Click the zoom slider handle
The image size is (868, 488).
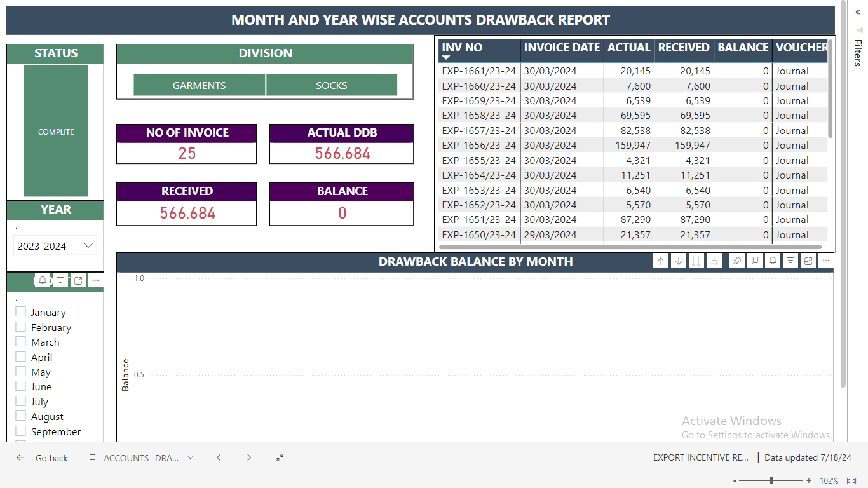[x=771, y=481]
